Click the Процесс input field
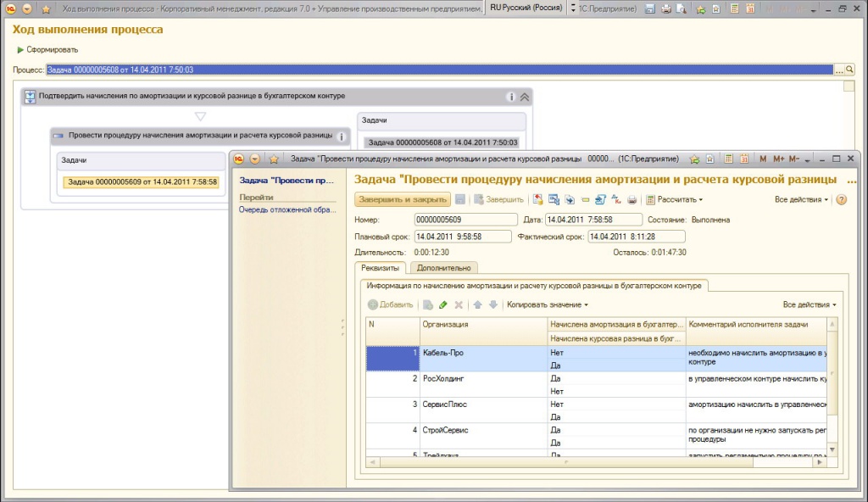Screen dimensions: 868x502 click(440, 70)
